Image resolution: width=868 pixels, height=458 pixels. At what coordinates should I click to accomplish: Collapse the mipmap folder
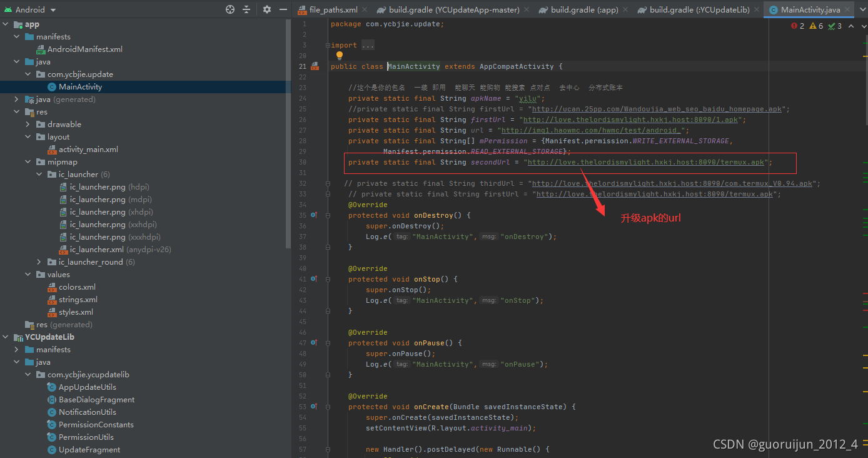28,162
